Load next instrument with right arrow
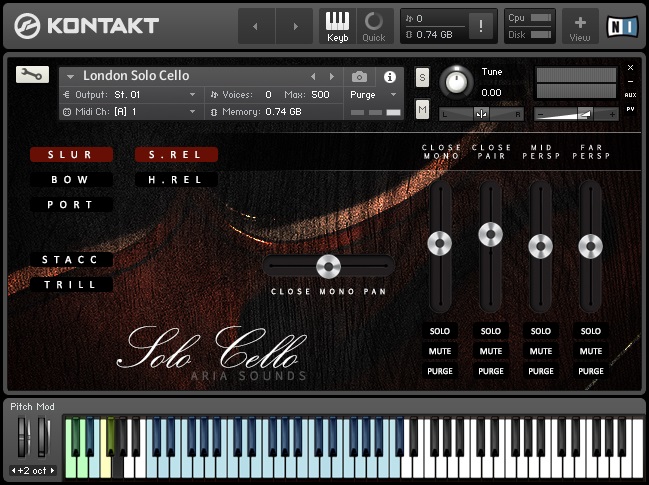The width and height of the screenshot is (649, 485). pos(332,77)
